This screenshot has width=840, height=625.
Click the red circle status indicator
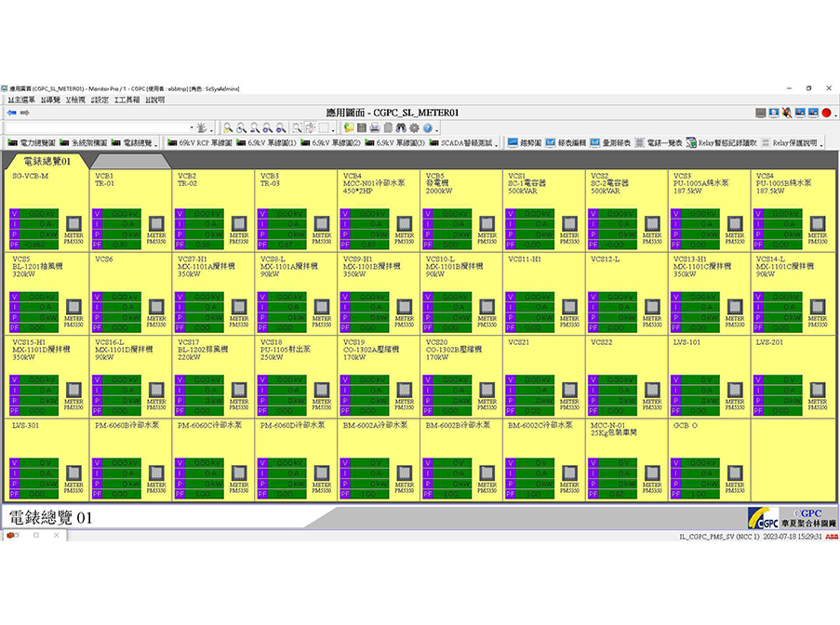click(826, 113)
